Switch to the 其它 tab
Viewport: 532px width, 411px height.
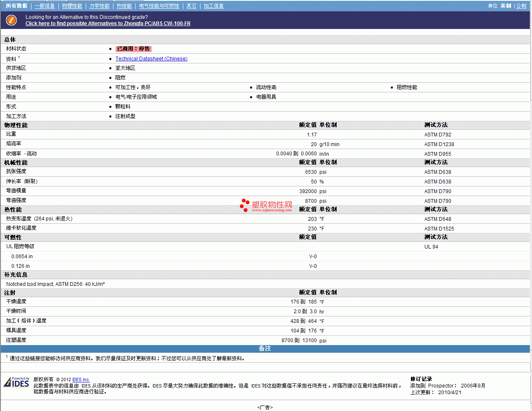coord(191,6)
